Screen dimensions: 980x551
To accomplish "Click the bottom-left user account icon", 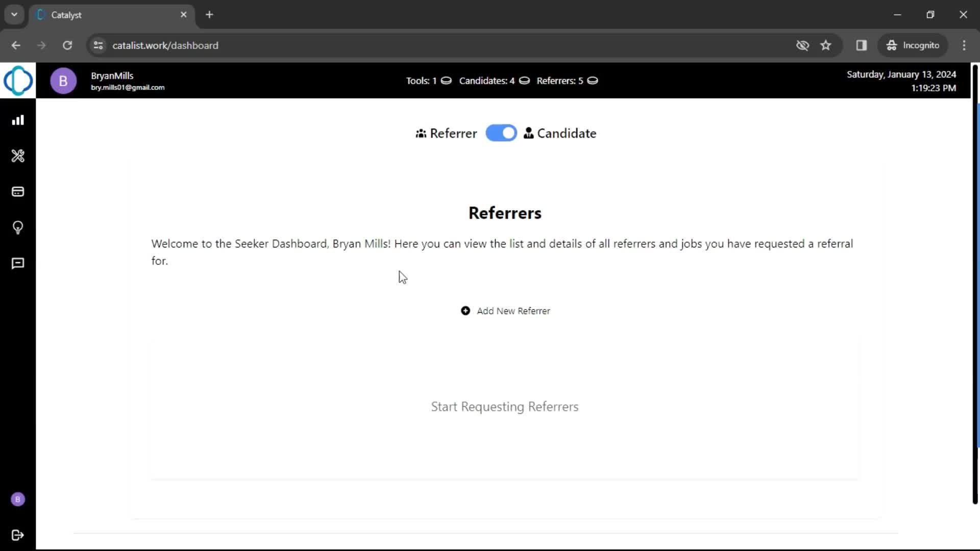I will pos(18,499).
